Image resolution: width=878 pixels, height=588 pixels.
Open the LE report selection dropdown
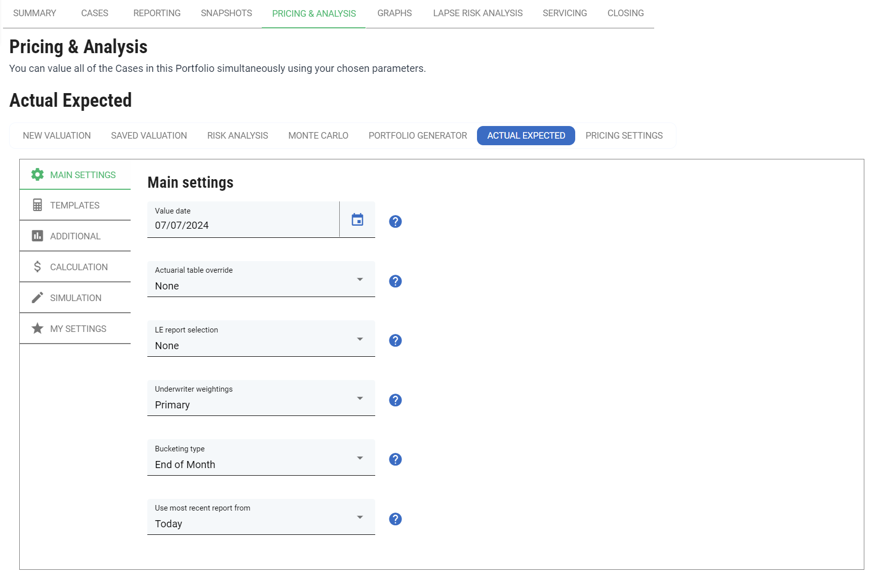click(x=261, y=339)
